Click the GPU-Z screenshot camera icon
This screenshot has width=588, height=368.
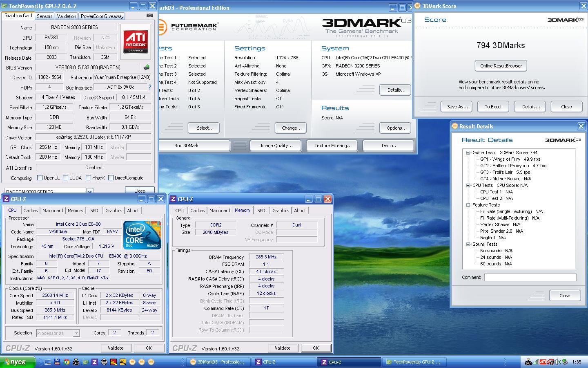click(x=150, y=16)
